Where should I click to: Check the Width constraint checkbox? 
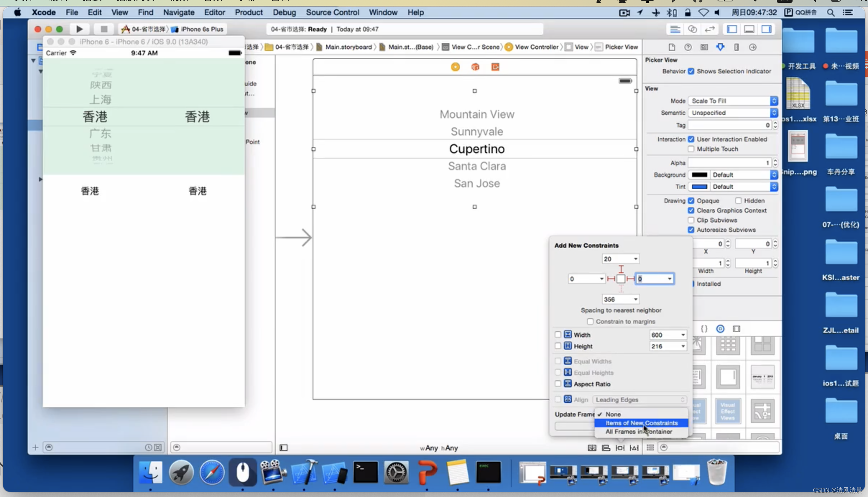[558, 335]
